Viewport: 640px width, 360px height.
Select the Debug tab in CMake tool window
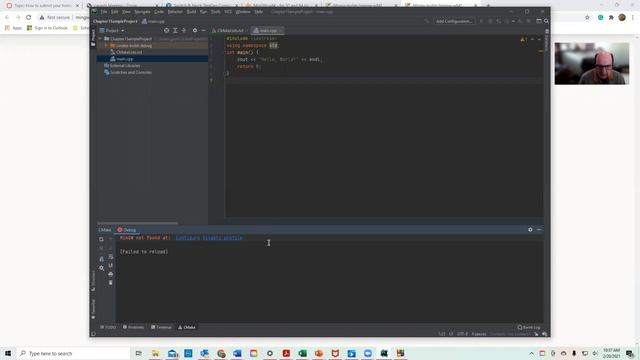127,230
